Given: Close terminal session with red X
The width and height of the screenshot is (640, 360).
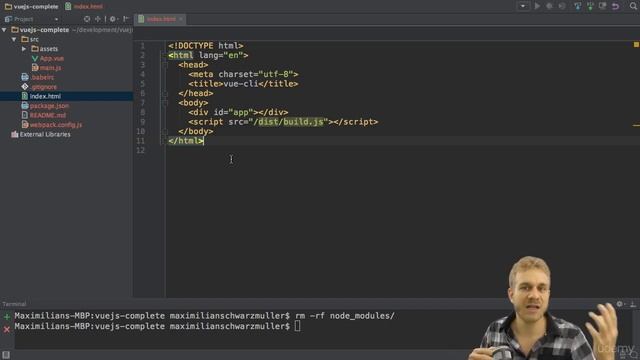Looking at the screenshot, I should pos(7,329).
